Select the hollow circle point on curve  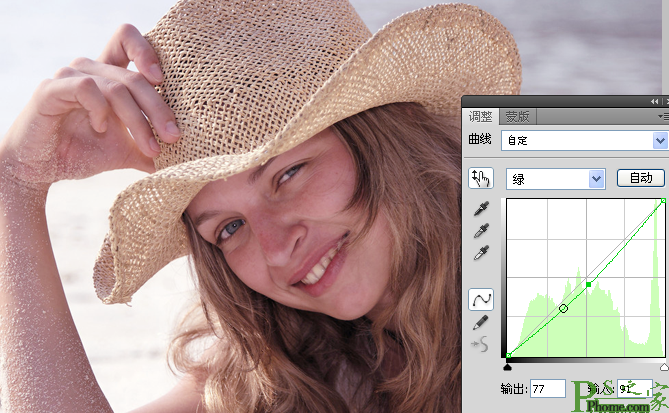(563, 308)
